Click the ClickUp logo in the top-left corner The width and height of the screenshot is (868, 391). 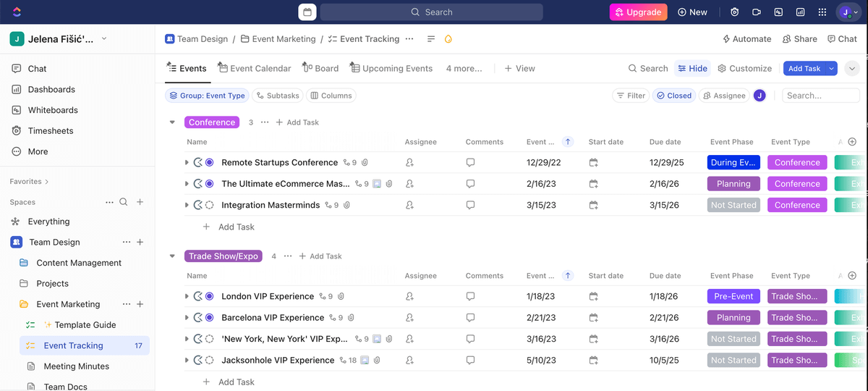17,12
